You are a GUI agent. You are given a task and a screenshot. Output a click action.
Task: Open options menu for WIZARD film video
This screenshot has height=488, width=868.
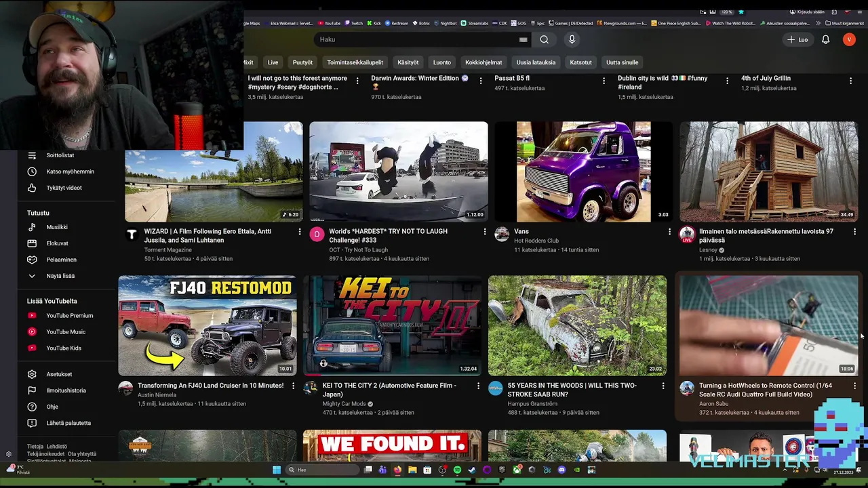point(299,232)
